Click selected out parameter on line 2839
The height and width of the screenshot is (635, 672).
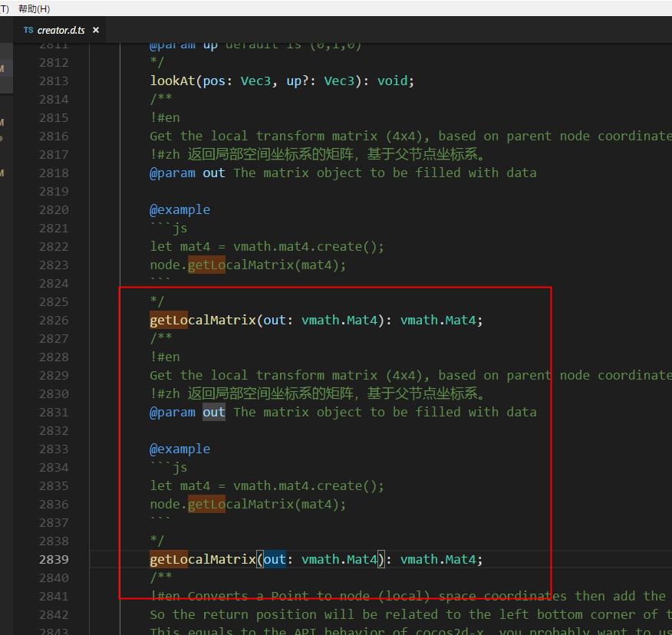coord(275,560)
